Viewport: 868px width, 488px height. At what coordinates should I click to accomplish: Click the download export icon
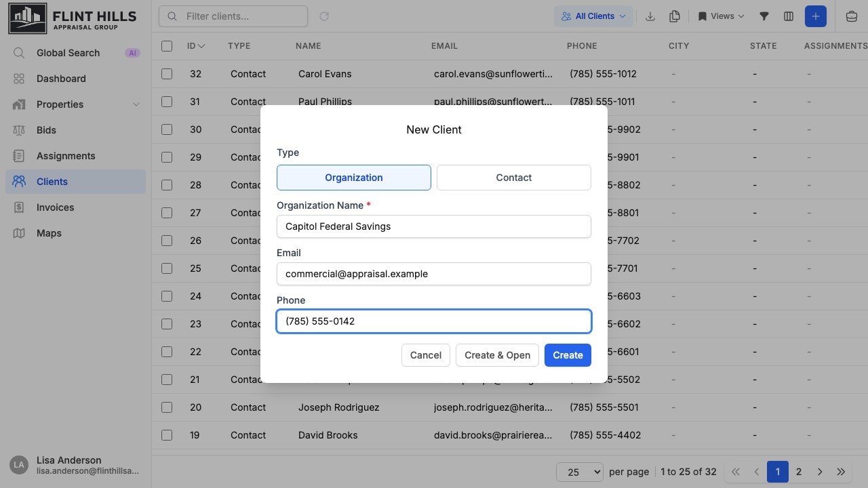(x=650, y=16)
